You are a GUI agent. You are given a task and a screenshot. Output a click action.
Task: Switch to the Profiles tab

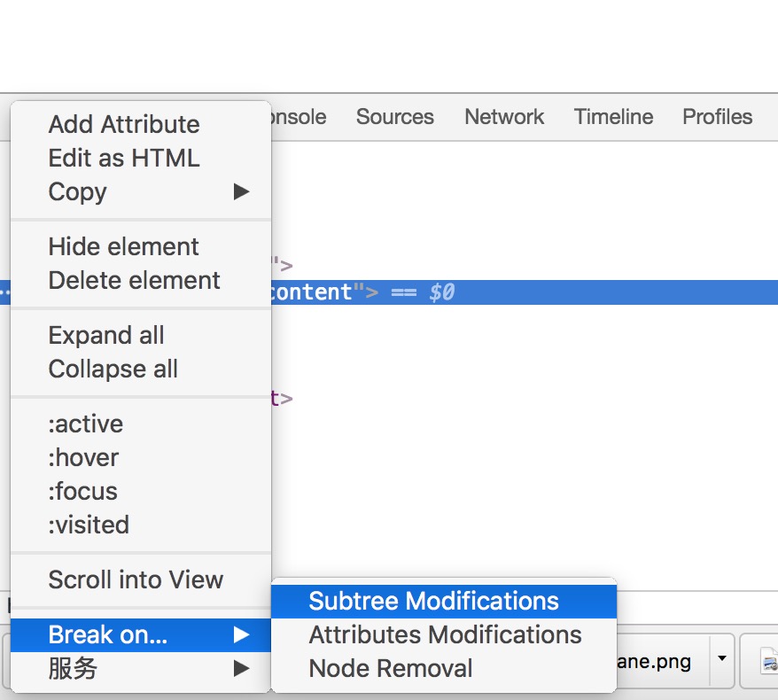[x=718, y=117]
